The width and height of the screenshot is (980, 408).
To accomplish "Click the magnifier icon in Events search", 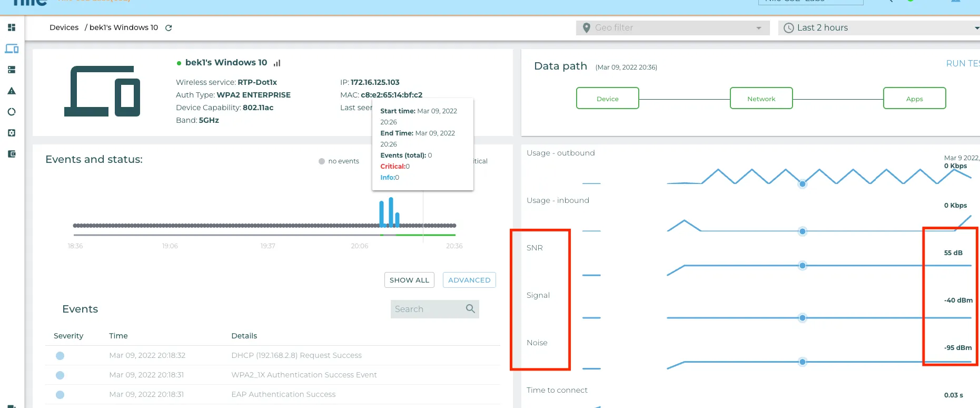I will tap(470, 309).
